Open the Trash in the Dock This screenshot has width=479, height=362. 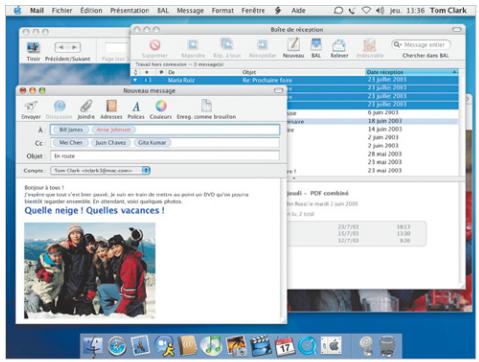click(x=386, y=346)
